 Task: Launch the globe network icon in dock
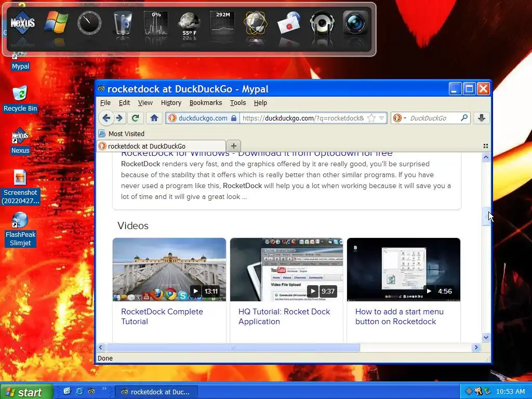pos(256,23)
